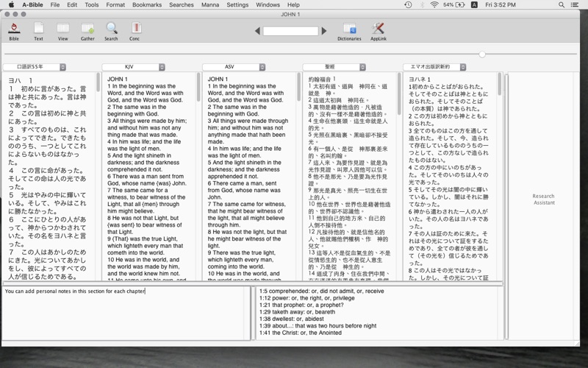The width and height of the screenshot is (588, 368).
Task: Open Spotlight search icon
Action: click(x=562, y=5)
